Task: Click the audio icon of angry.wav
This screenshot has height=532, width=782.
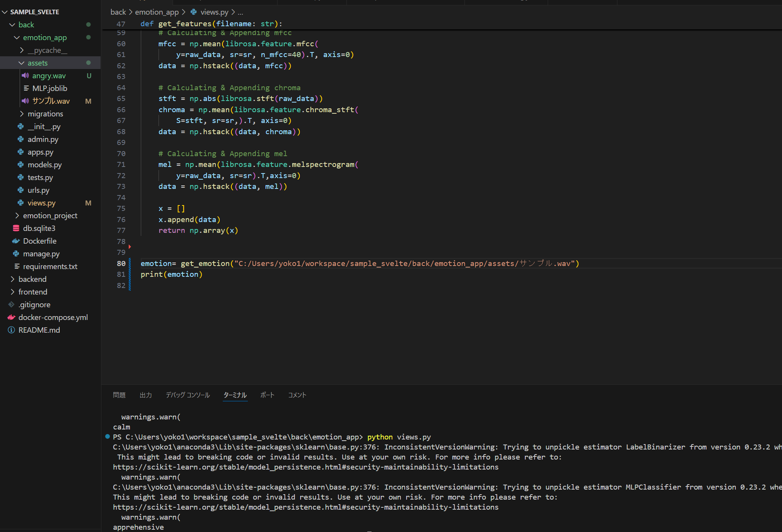Action: [25, 76]
